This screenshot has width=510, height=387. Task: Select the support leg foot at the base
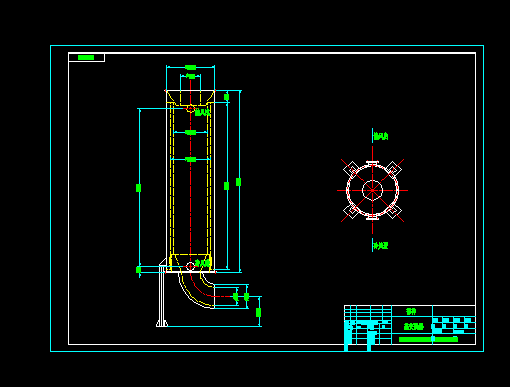click(162, 323)
